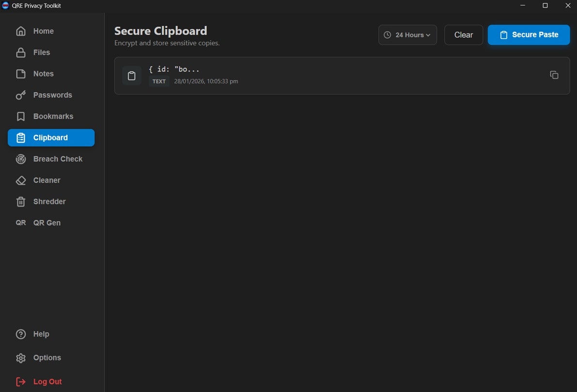The height and width of the screenshot is (392, 577).
Task: Copy the clipboard entry with copy icon
Action: 554,75
